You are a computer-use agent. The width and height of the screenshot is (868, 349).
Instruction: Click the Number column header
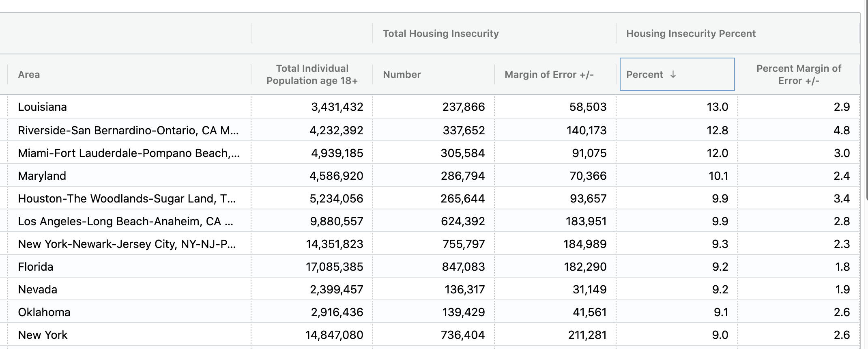(x=402, y=75)
